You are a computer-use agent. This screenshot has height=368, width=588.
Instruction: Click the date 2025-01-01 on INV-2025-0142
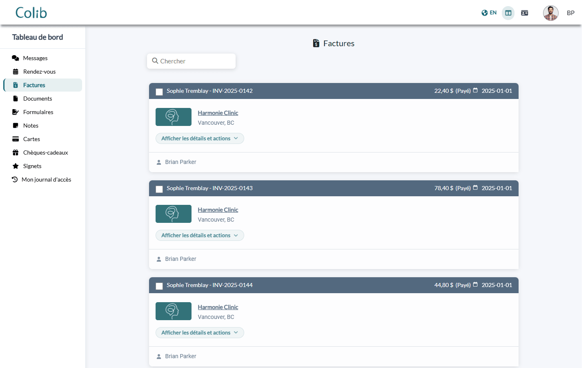pyautogui.click(x=497, y=91)
